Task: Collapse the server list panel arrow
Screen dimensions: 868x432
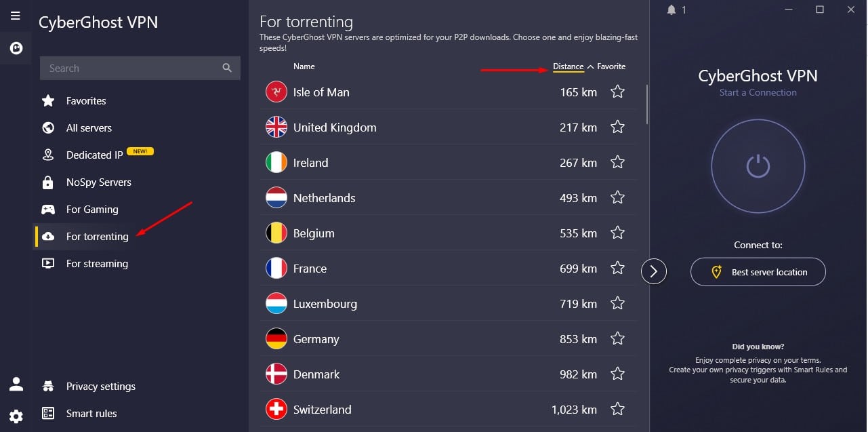Action: pyautogui.click(x=654, y=271)
